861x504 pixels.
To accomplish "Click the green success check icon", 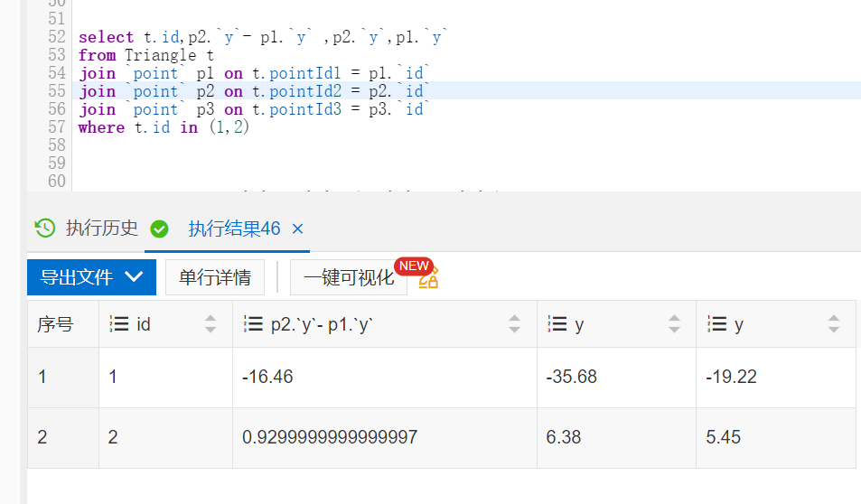I will pyautogui.click(x=159, y=229).
